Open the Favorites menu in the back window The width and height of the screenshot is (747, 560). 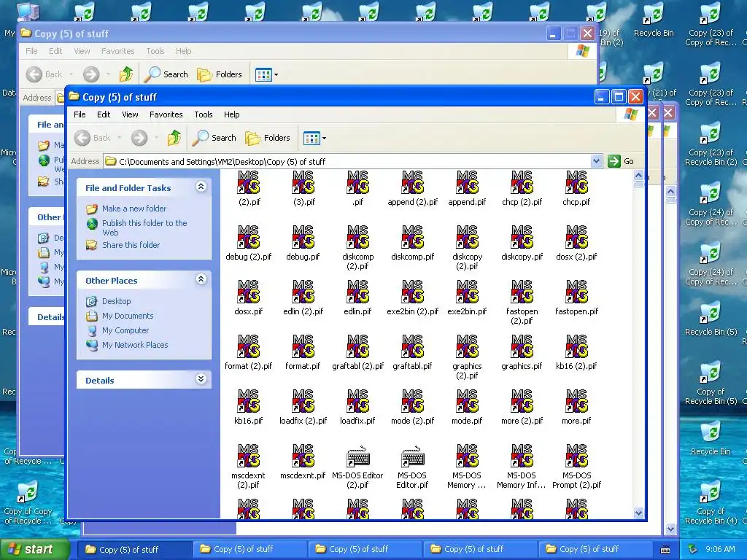[x=117, y=51]
